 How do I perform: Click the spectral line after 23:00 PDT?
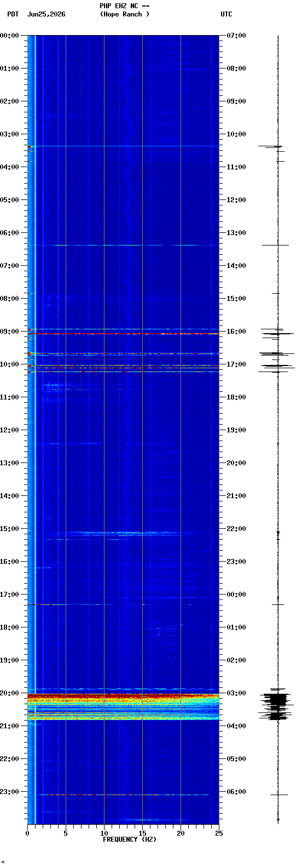123,795
